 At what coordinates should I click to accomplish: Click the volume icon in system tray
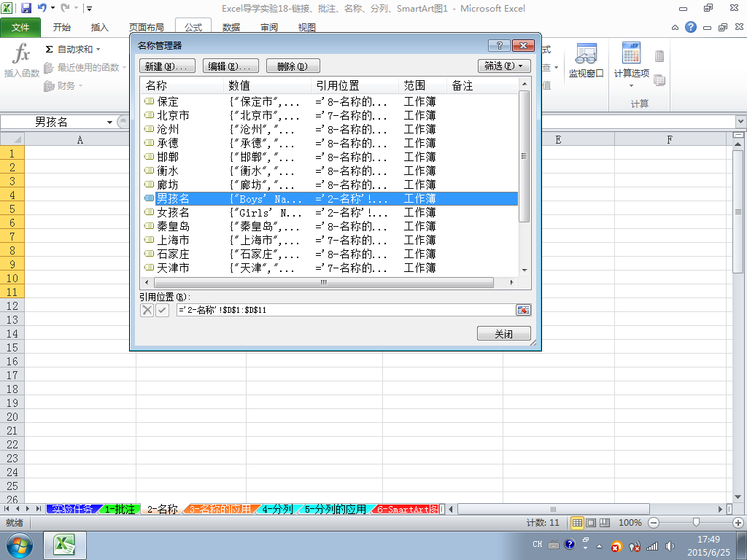[670, 547]
